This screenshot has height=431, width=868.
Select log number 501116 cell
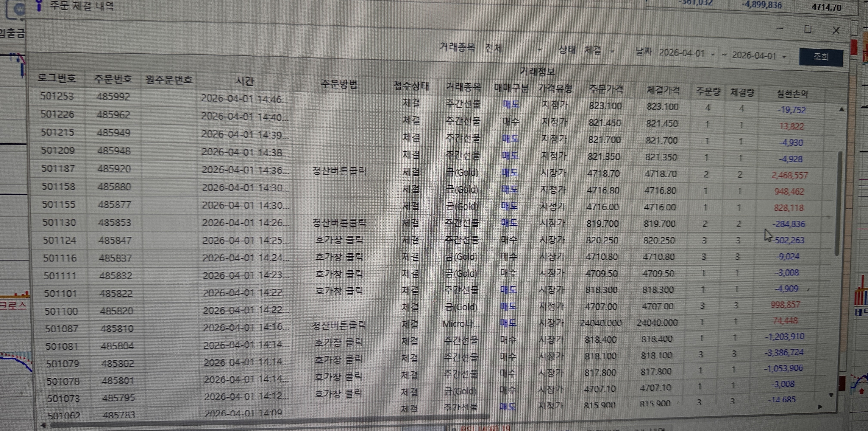[x=60, y=258]
